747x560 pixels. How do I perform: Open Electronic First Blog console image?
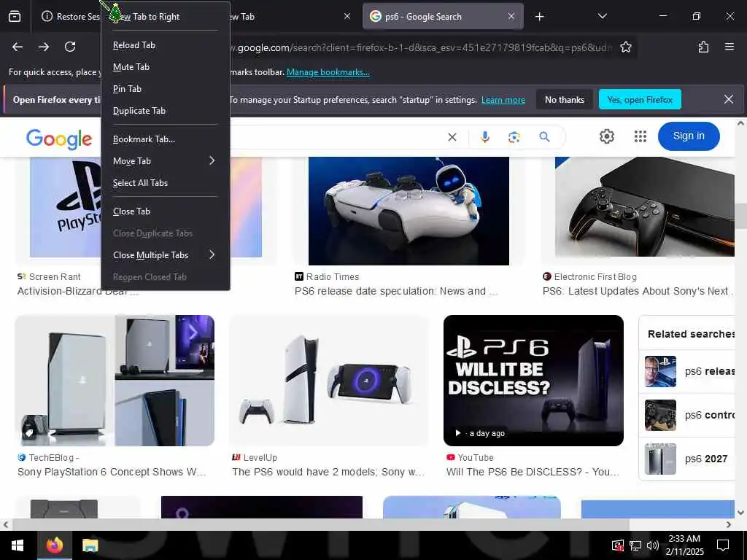(645, 207)
